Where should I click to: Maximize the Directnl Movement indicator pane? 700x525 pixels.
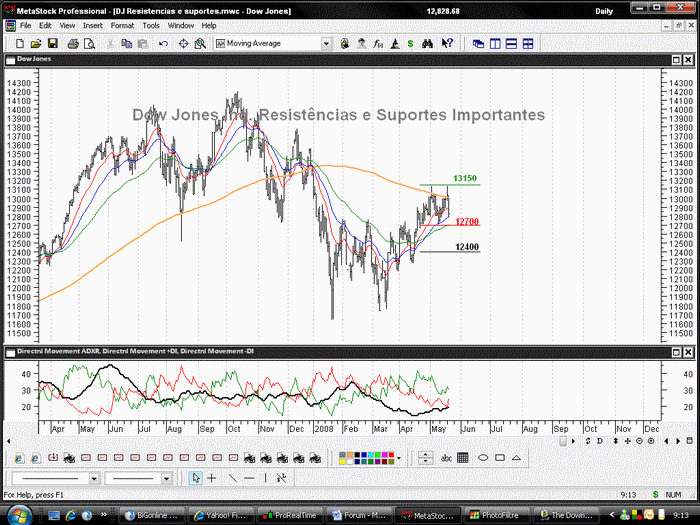(676, 352)
